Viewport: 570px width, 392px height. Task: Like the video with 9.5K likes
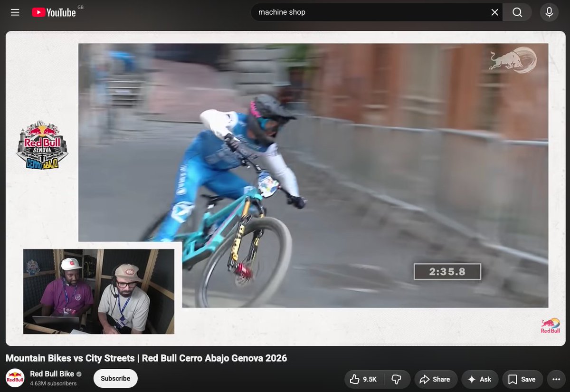[x=364, y=379]
